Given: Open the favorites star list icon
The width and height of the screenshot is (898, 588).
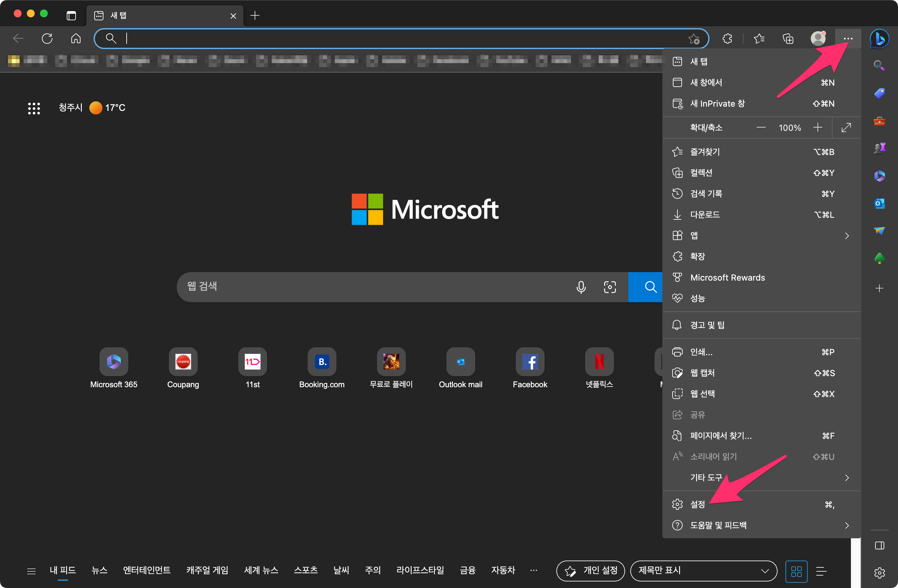Looking at the screenshot, I should coord(759,39).
